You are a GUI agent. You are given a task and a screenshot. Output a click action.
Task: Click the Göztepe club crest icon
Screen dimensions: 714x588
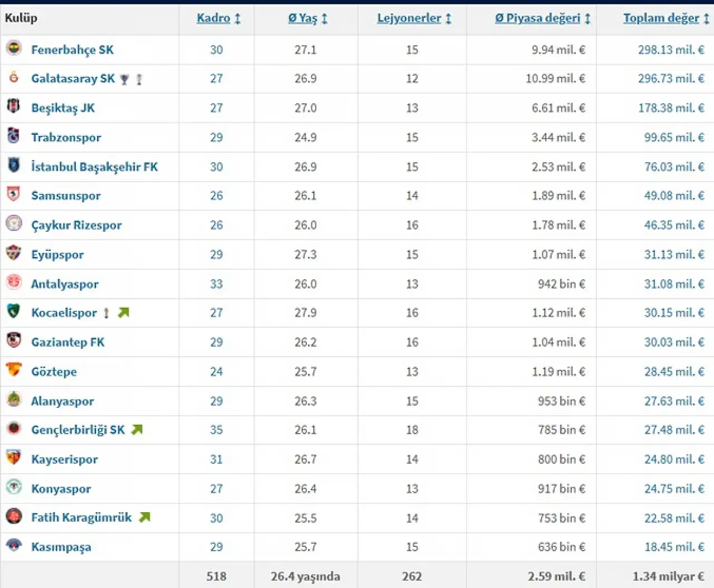14,370
